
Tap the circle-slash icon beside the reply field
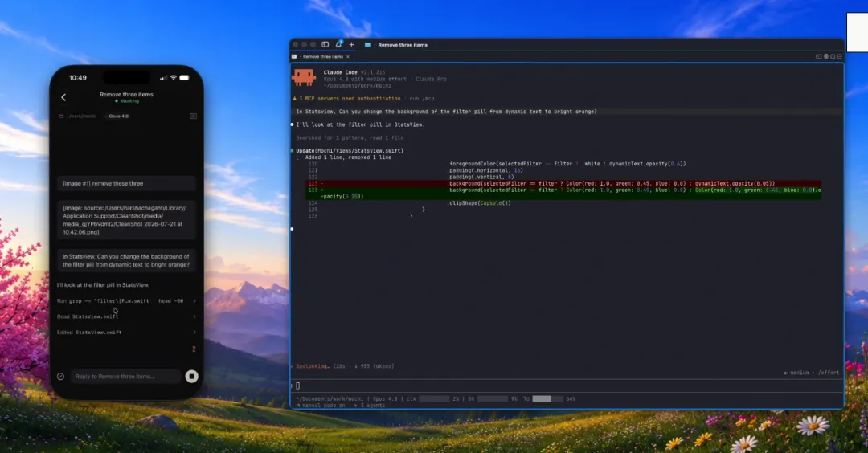[x=61, y=377]
